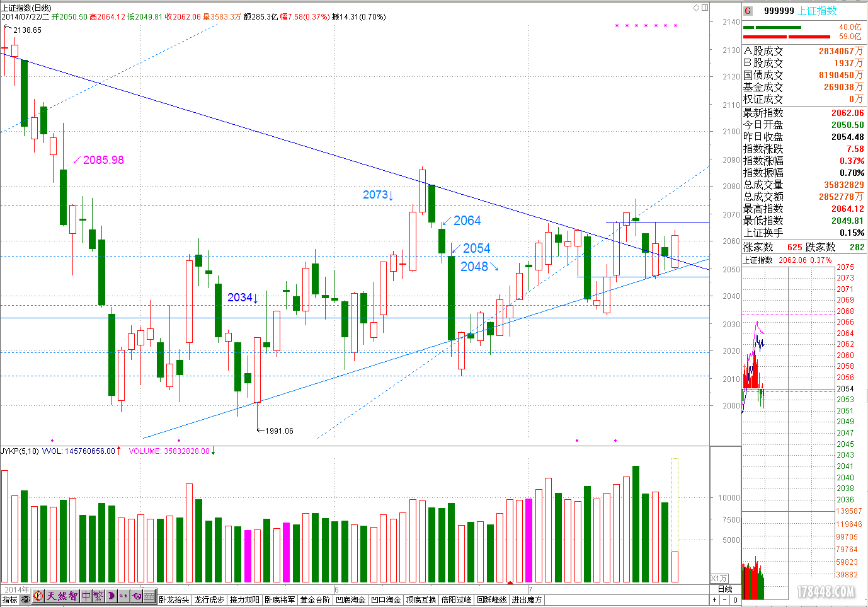The width and height of the screenshot is (868, 607).
Task: Click the green bar beside 40.0亿
Action: pyautogui.click(x=772, y=27)
